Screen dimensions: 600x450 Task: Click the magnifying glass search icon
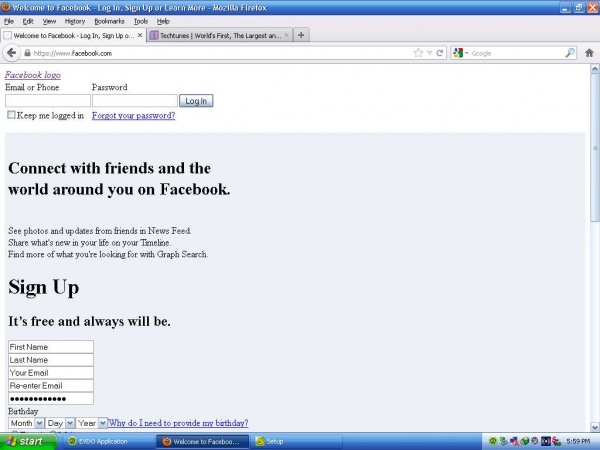point(570,53)
